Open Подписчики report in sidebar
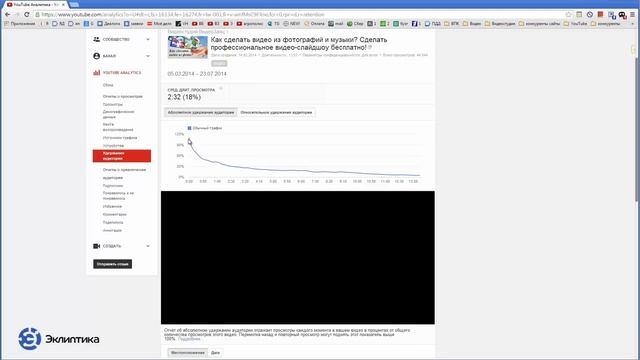 tap(113, 186)
